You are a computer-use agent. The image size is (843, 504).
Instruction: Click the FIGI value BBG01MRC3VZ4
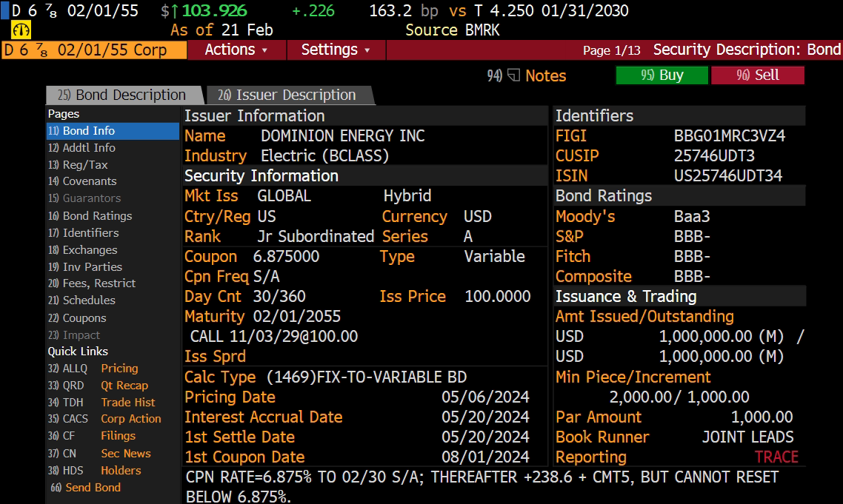pos(730,136)
